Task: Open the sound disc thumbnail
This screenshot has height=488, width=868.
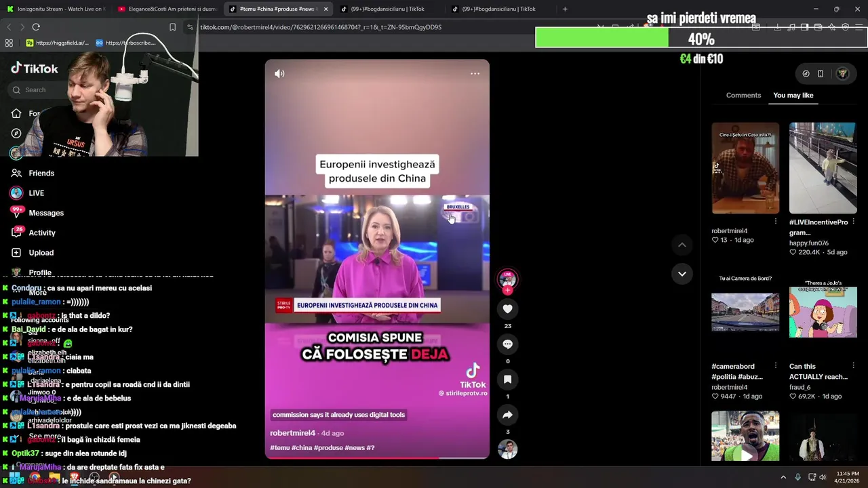Action: pyautogui.click(x=507, y=449)
